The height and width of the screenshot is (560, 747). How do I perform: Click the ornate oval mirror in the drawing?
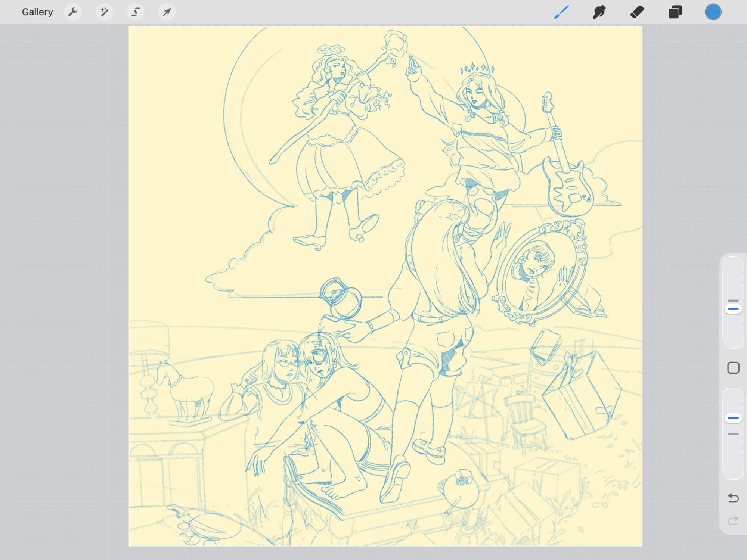click(542, 273)
